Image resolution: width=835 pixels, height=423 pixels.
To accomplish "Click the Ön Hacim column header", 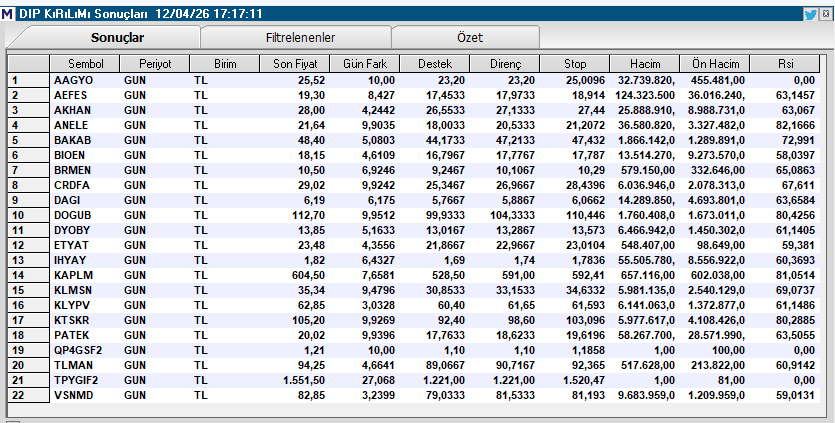I will 715,64.
